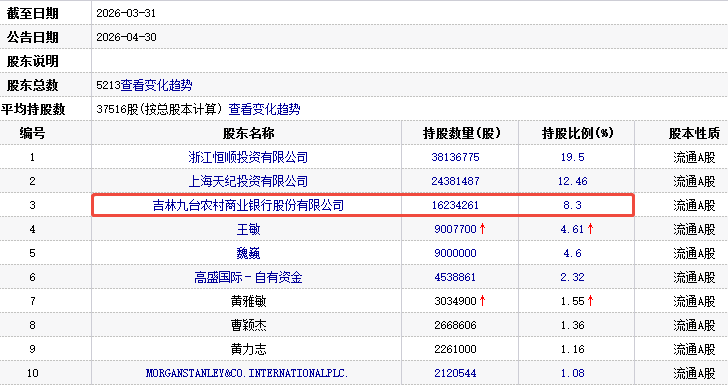Viewport: 728px width, 387px height.
Task: Select shareholder name 黄雅敏
Action: (248, 302)
